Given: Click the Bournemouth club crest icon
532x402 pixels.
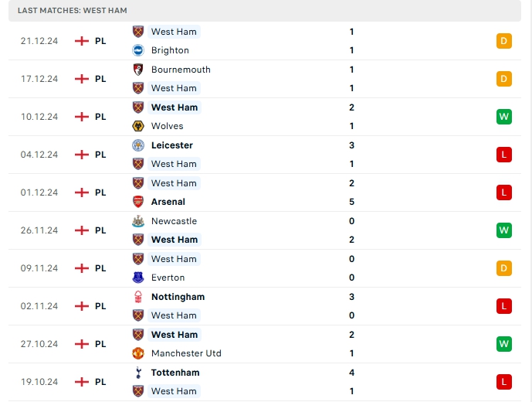Looking at the screenshot, I should [139, 70].
